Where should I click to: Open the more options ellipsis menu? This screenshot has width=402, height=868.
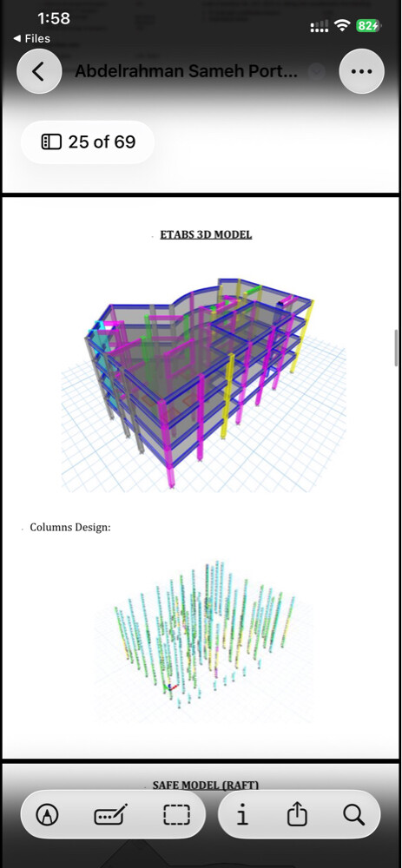[361, 71]
